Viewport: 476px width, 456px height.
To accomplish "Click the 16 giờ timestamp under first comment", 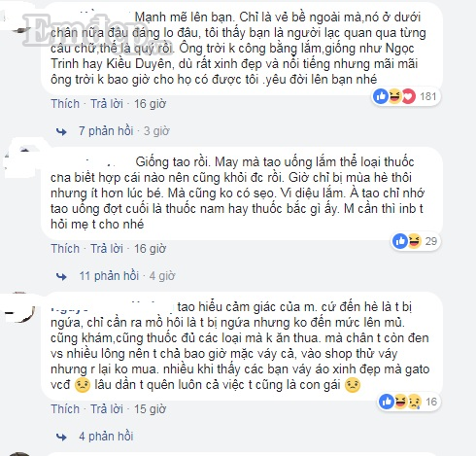I will tap(150, 104).
